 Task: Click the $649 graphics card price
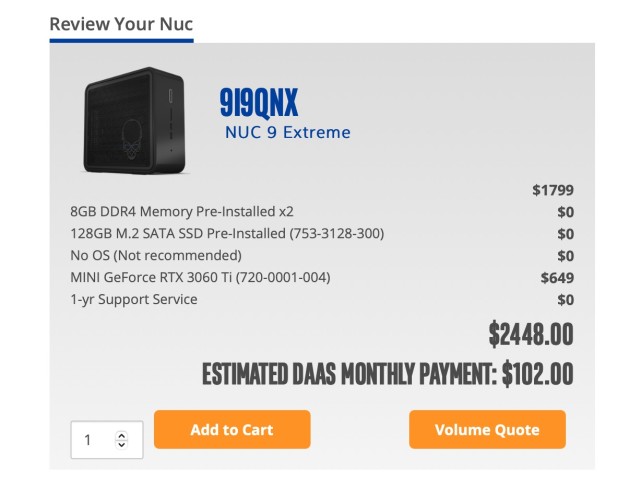coord(557,277)
